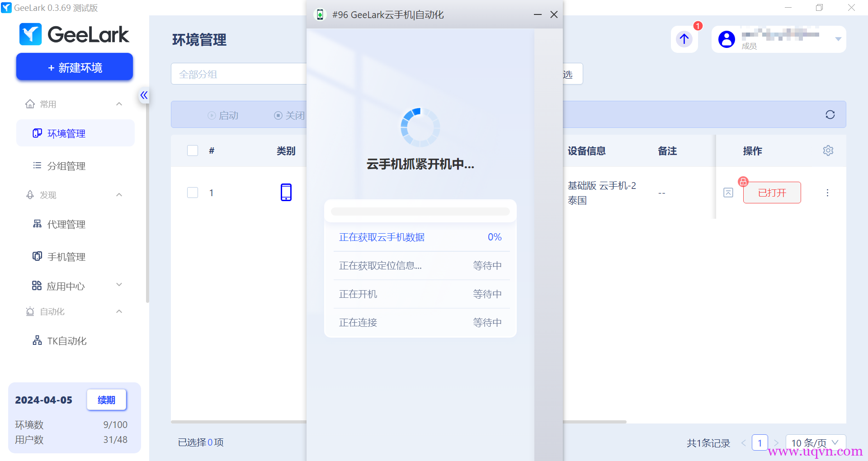Go to 代理管理 in the sidebar
Viewport: 868px width, 461px height.
pyautogui.click(x=66, y=225)
